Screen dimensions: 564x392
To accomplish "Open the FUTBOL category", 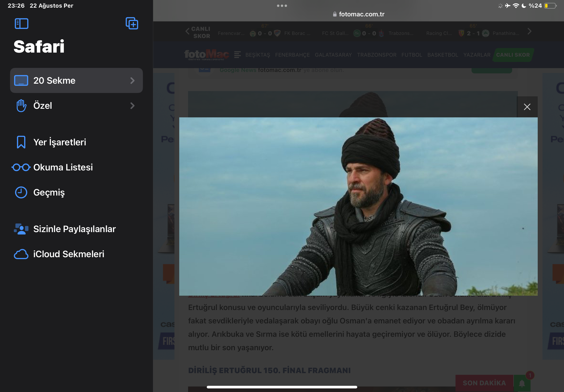I will coord(412,55).
